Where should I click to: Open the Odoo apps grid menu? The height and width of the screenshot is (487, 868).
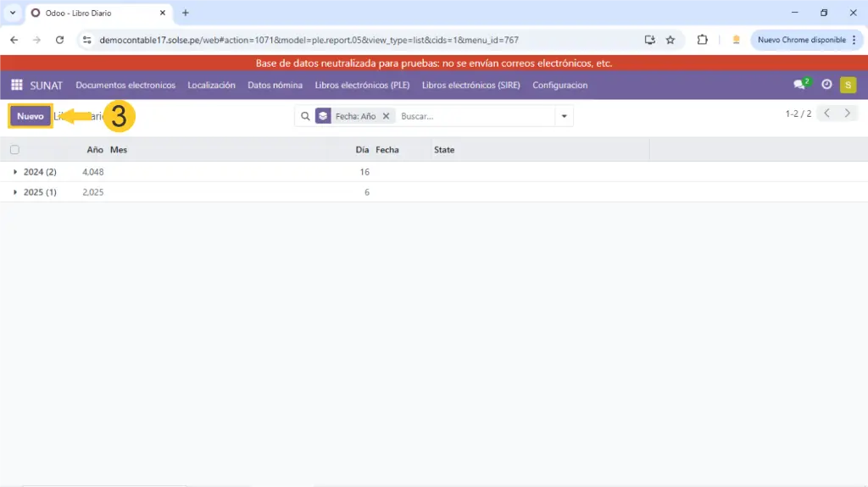coord(16,85)
